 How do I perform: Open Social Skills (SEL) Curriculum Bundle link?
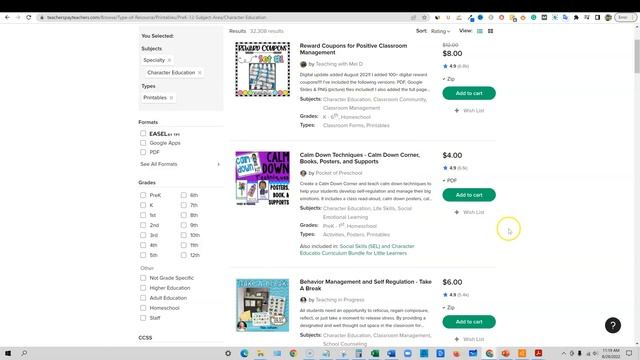pyautogui.click(x=357, y=250)
